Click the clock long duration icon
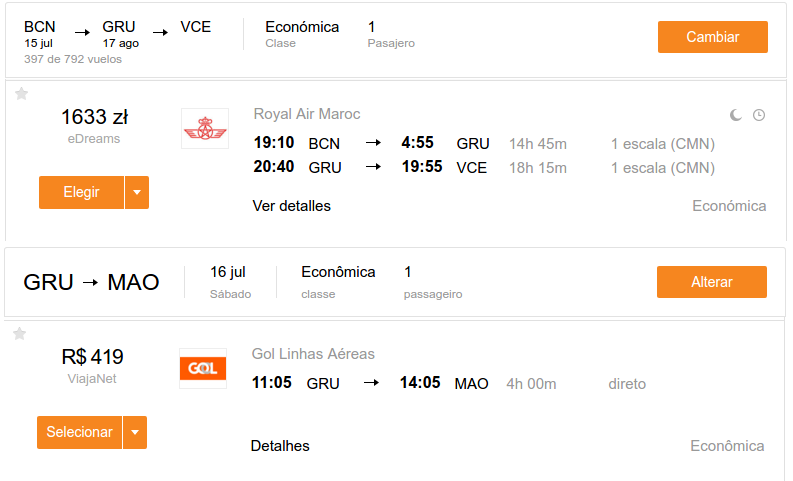793x481 pixels. [759, 115]
